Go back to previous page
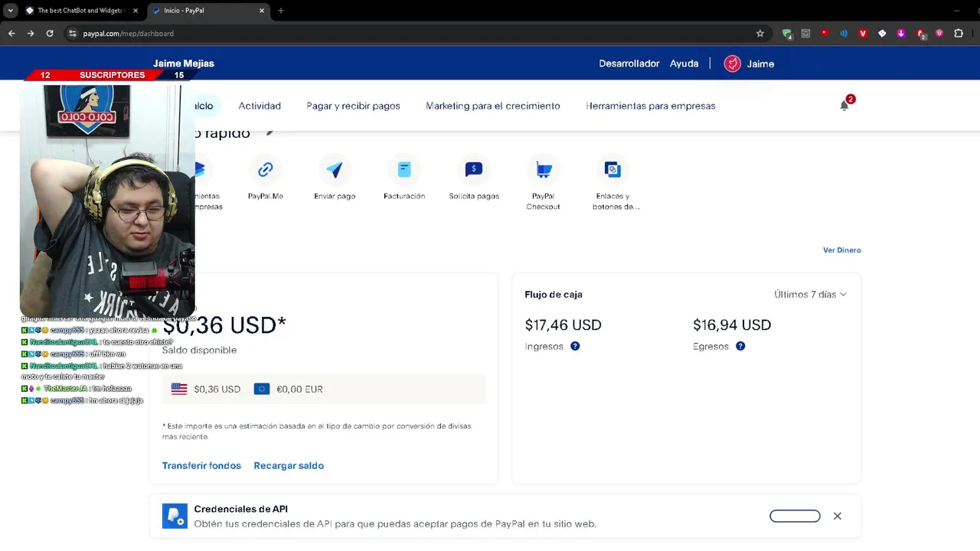Image resolution: width=980 pixels, height=551 pixels. (11, 34)
